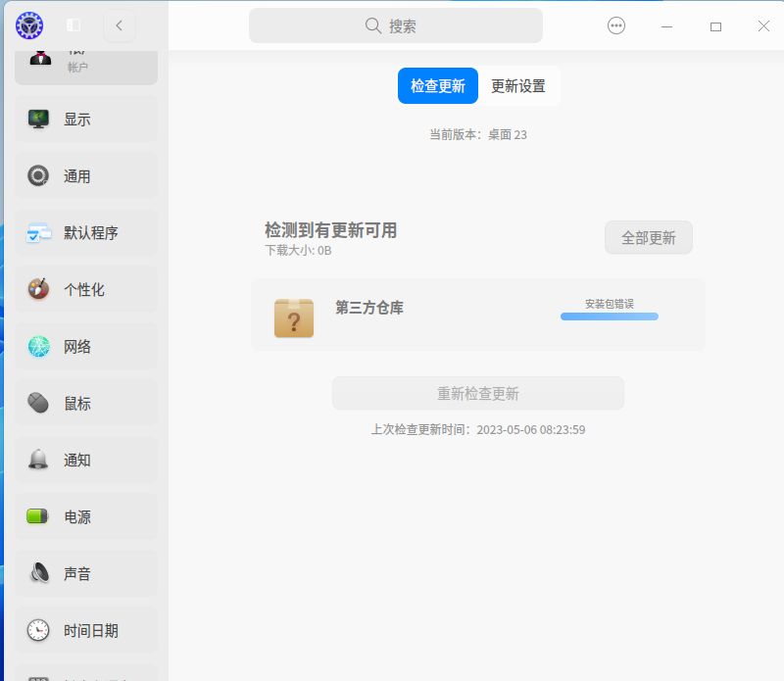Switch to the 检查更新 tab

point(437,85)
